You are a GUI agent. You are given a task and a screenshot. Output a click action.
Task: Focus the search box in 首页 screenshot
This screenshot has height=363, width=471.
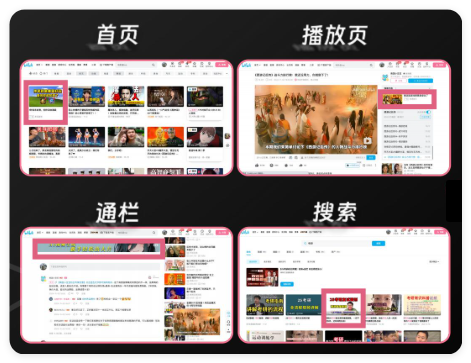click(x=136, y=65)
